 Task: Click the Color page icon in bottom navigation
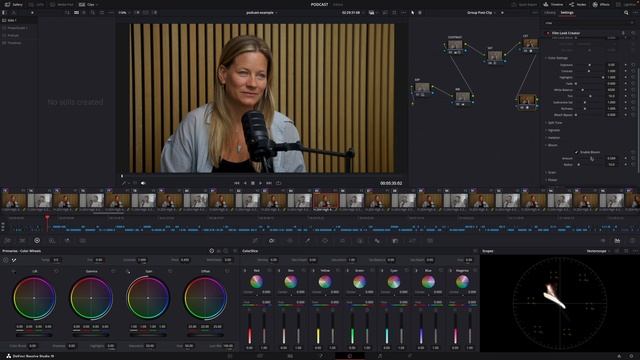pos(349,356)
